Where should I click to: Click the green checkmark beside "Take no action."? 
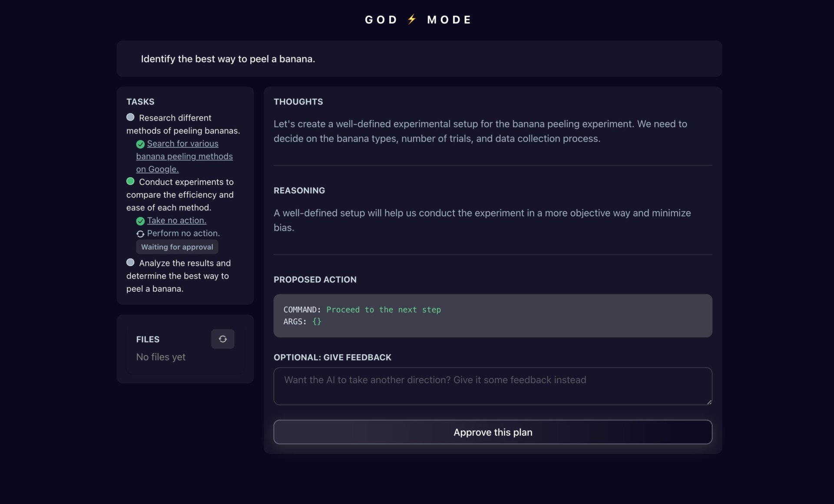140,221
